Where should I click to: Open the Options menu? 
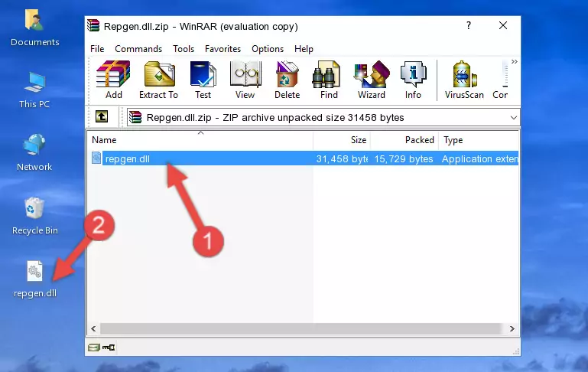268,49
